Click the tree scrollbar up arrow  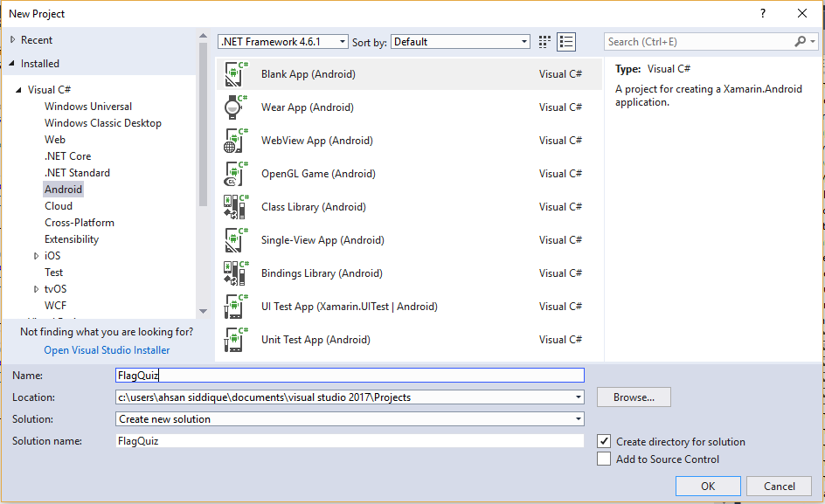tap(203, 36)
